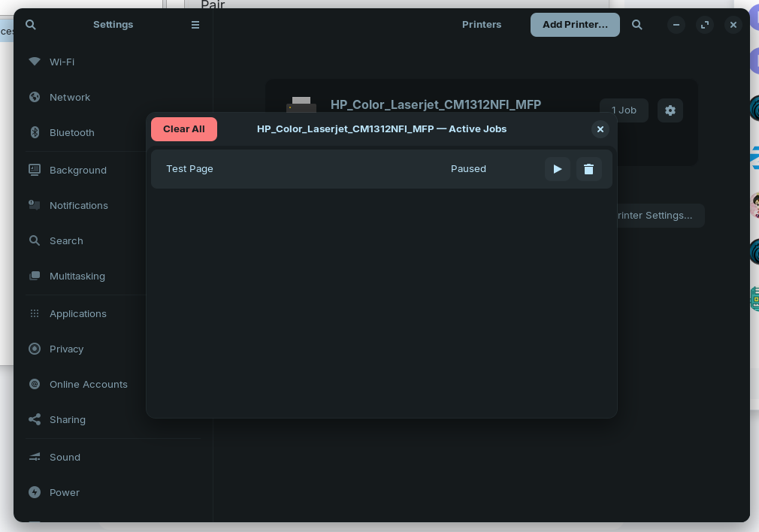Open Sound settings
The width and height of the screenshot is (759, 532).
click(x=112, y=458)
